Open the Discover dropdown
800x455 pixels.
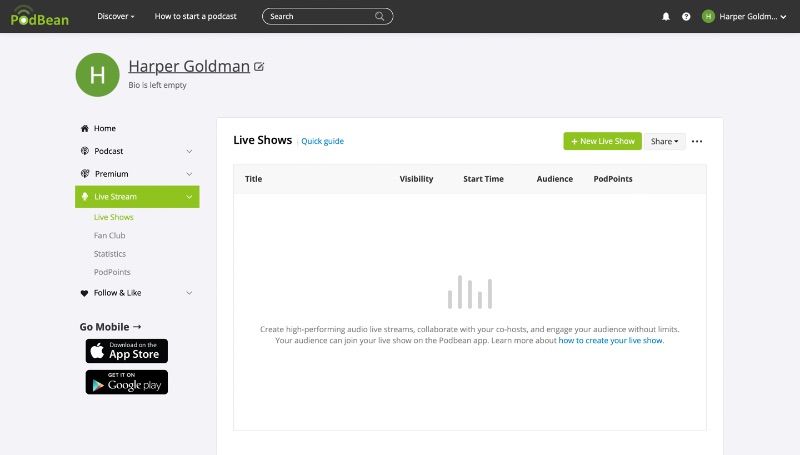116,16
